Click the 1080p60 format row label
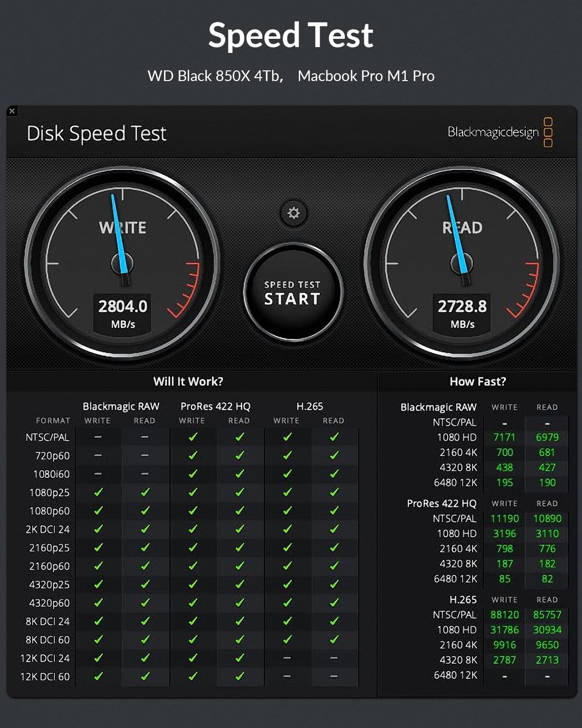The width and height of the screenshot is (582, 728). coord(49,511)
